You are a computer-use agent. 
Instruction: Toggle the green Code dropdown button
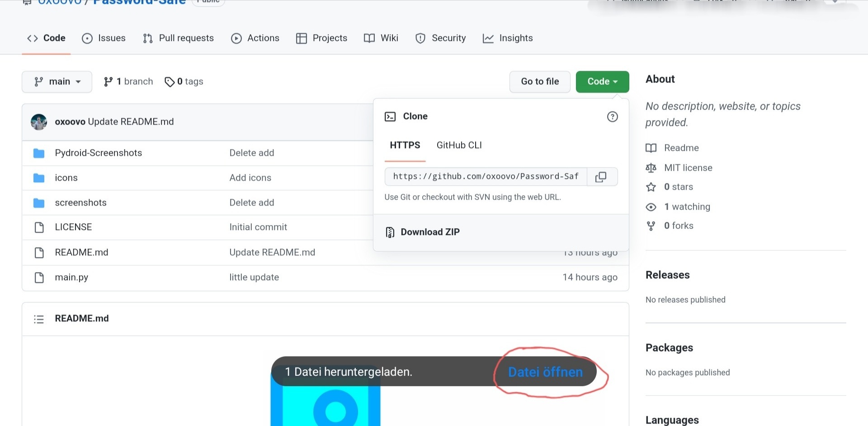tap(602, 81)
